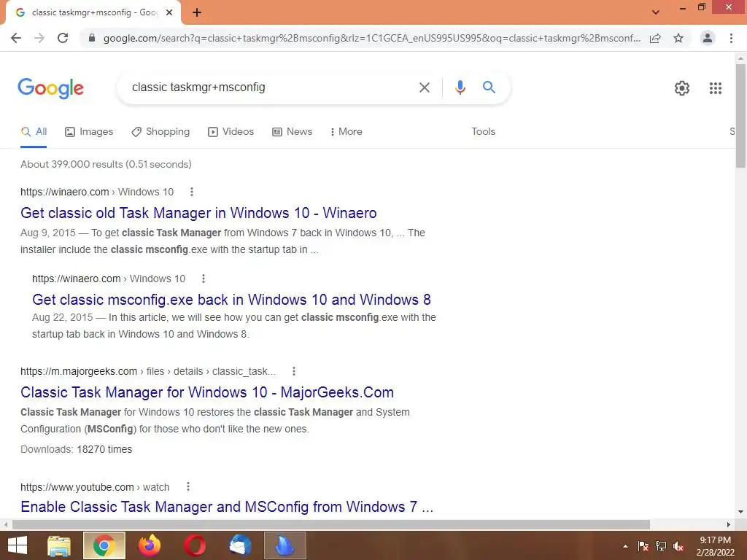The width and height of the screenshot is (747, 560).
Task: Open network status tray icon
Action: [661, 546]
